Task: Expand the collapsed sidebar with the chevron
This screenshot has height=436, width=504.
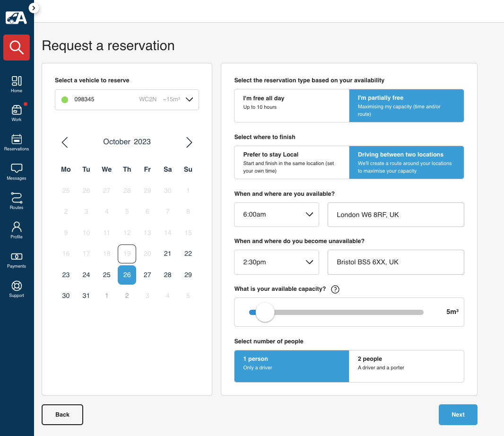Action: 33,8
